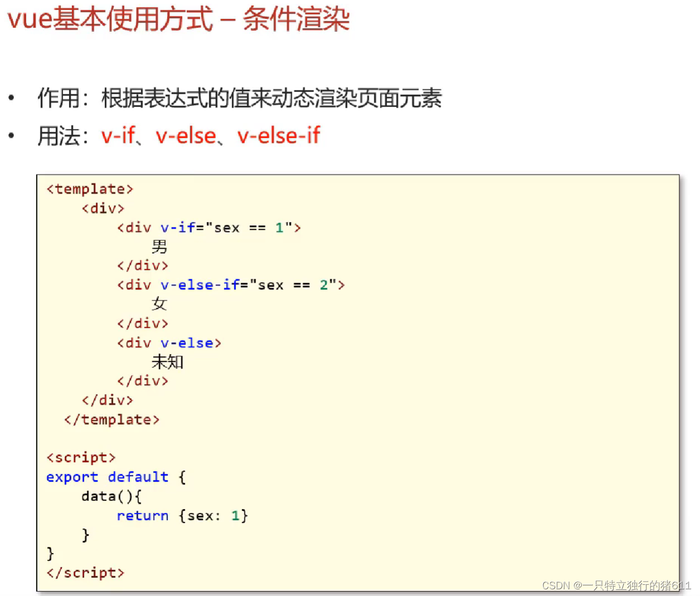Click the 'data(){' line
This screenshot has height=596, width=700.
[112, 496]
